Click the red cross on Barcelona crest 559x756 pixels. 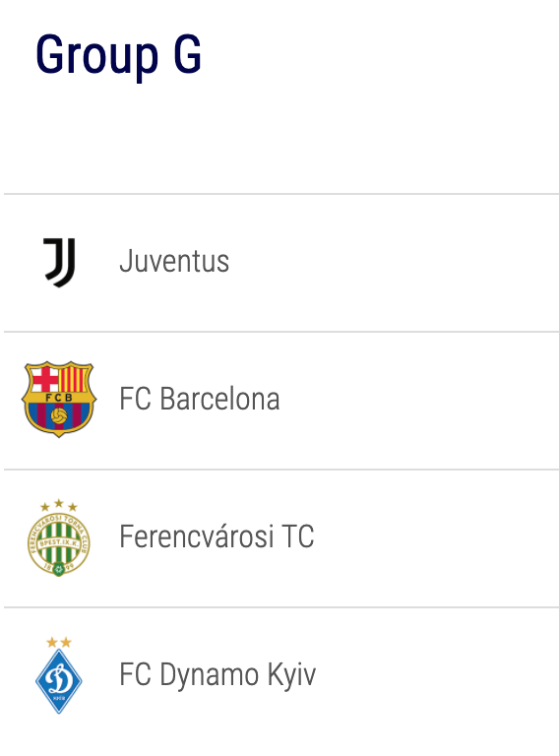[45, 379]
